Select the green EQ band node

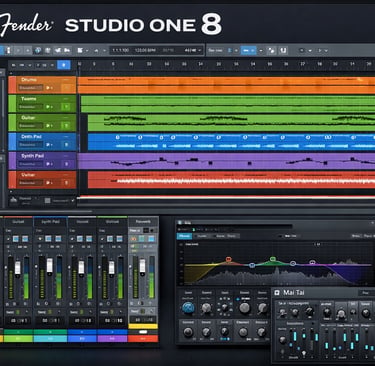point(273,259)
